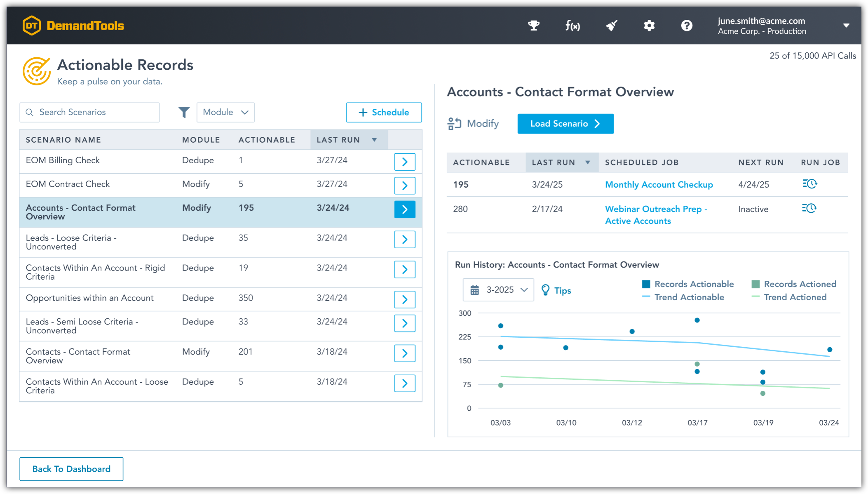Image resolution: width=868 pixels, height=494 pixels.
Task: Sort scenarios list by Last Run column
Action: (349, 140)
